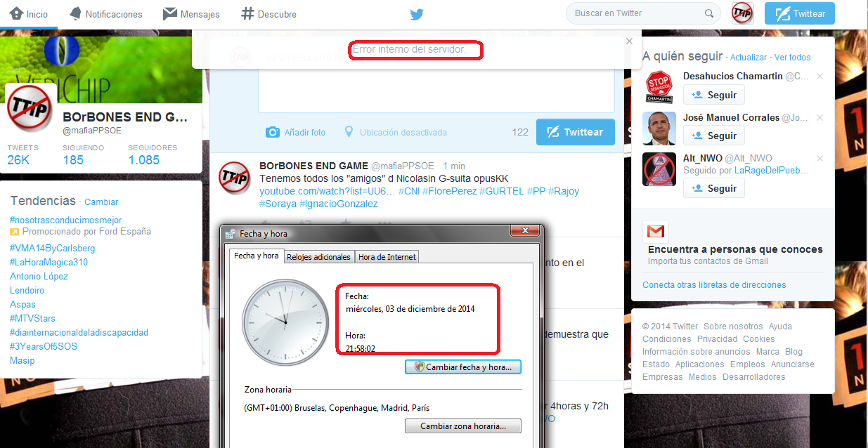Close the Fecha y hora dialog
Viewport: 868px width, 448px height.
pos(524,232)
